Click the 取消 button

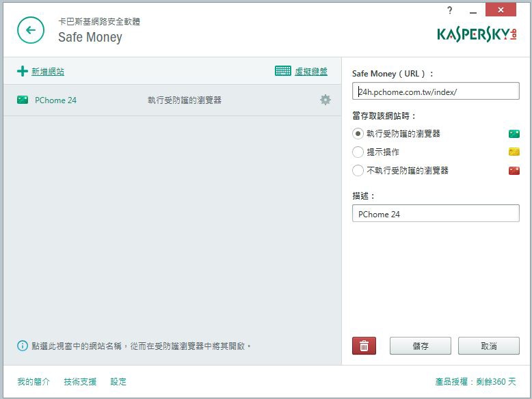488,346
